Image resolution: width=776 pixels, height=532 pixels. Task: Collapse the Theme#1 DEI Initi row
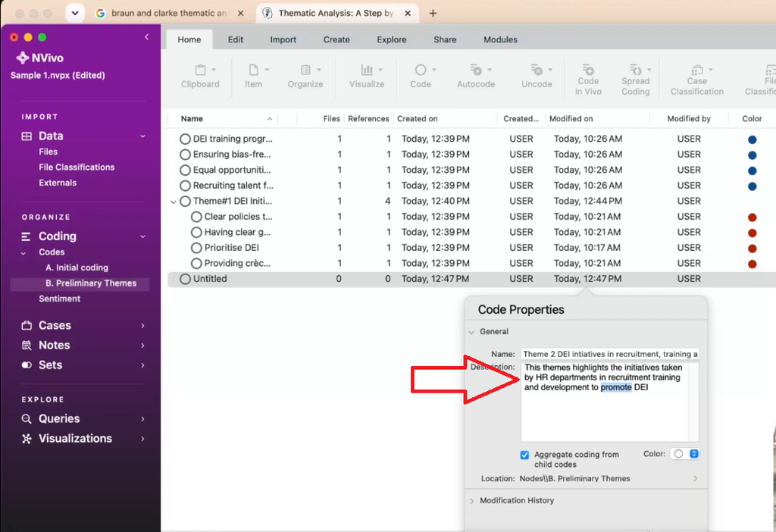pos(174,202)
